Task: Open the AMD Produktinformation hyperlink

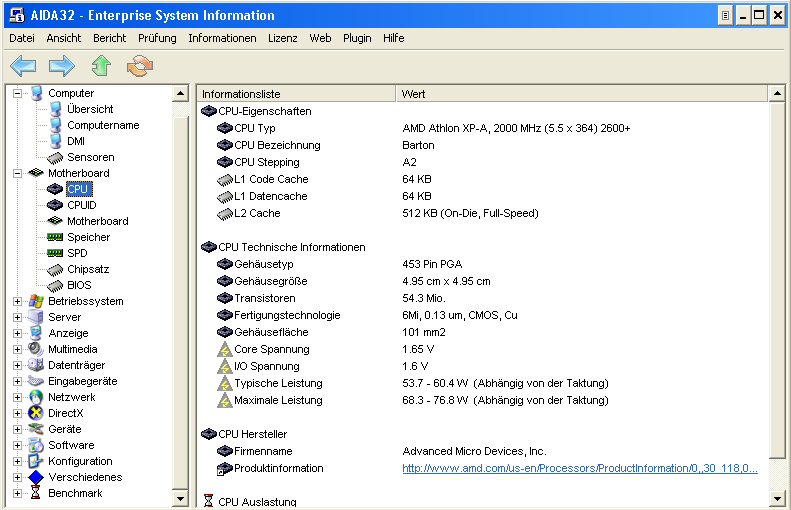Action: point(580,468)
